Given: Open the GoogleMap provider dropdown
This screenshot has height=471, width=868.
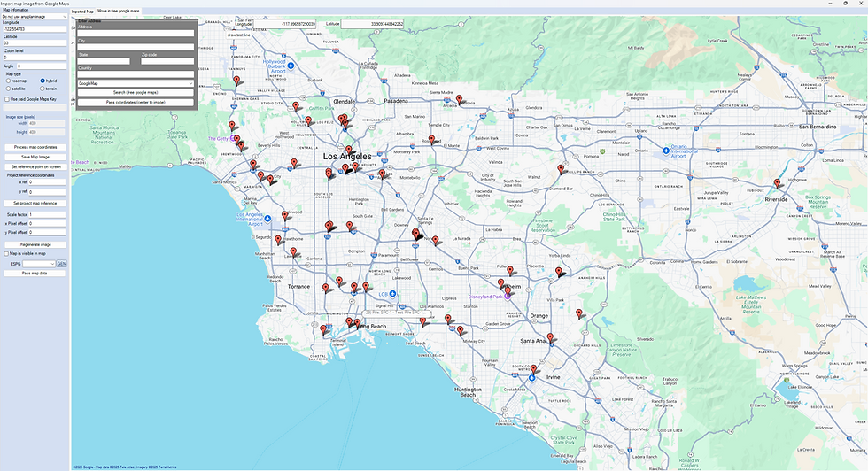Looking at the screenshot, I should (136, 83).
